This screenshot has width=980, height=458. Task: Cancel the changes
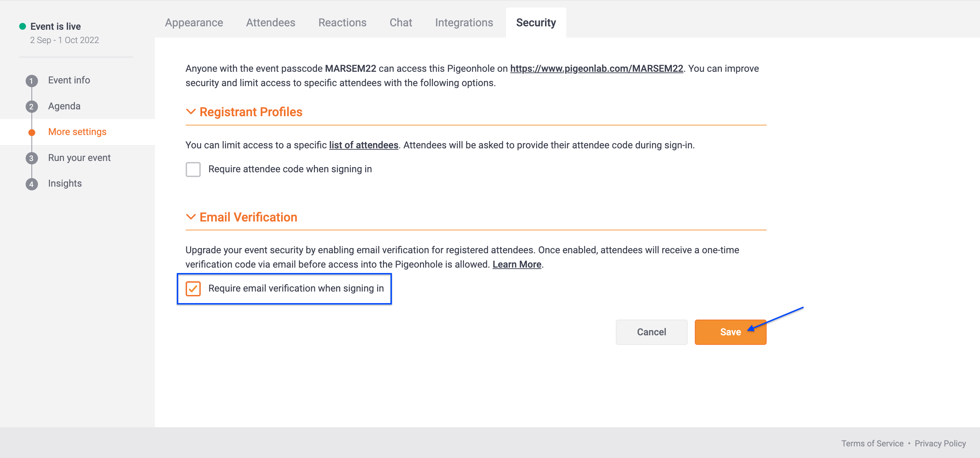tap(651, 332)
